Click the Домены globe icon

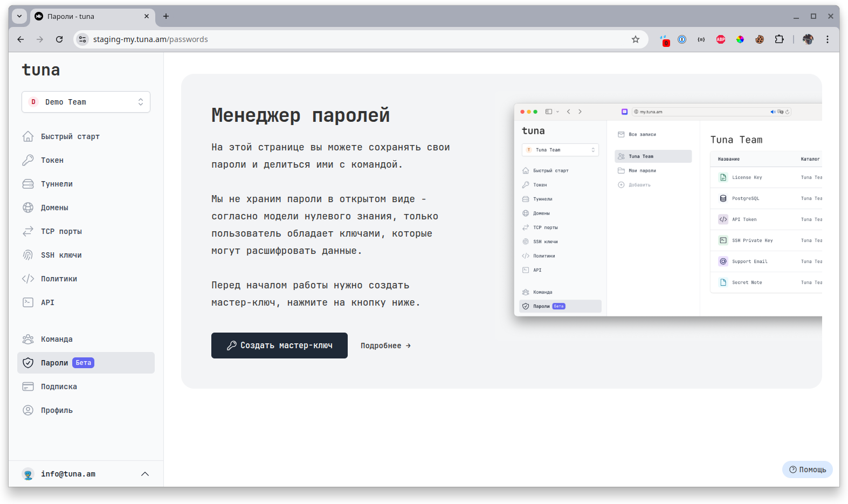(28, 208)
